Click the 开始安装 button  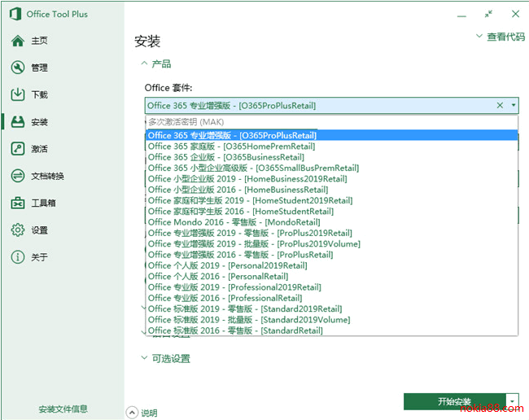click(x=455, y=401)
